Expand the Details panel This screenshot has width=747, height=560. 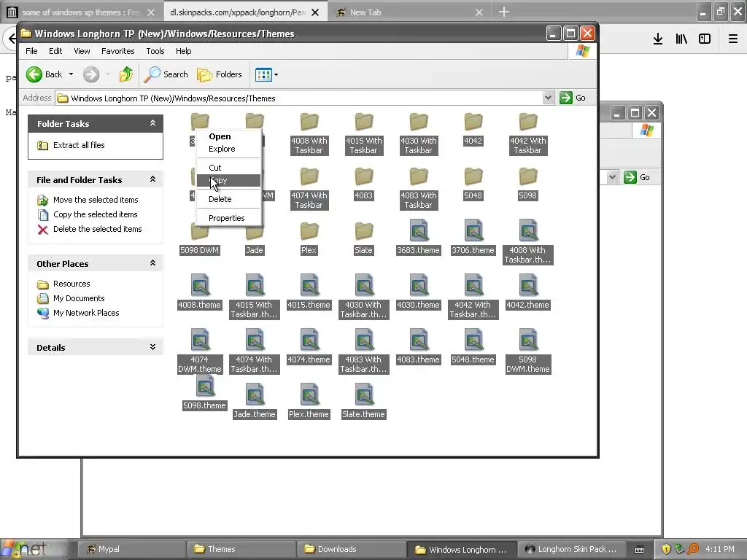(x=152, y=347)
